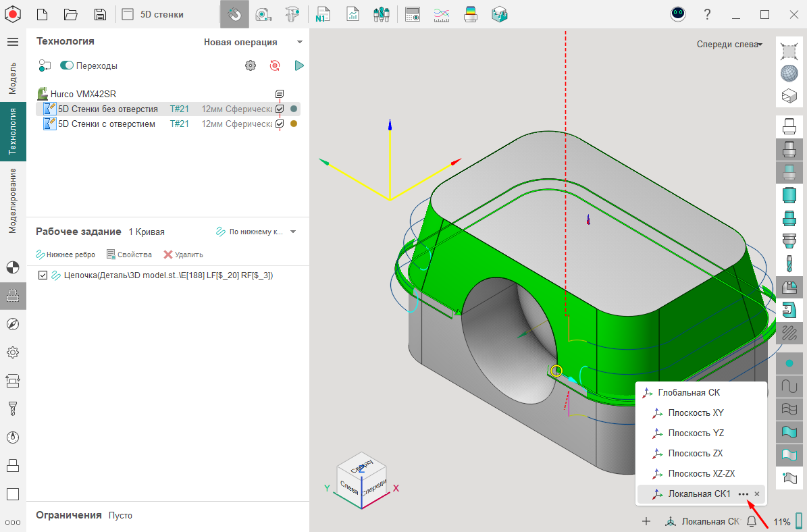Screen dimensions: 807x532
Task: Expand the Новая операция dropdown
Action: (x=299, y=42)
